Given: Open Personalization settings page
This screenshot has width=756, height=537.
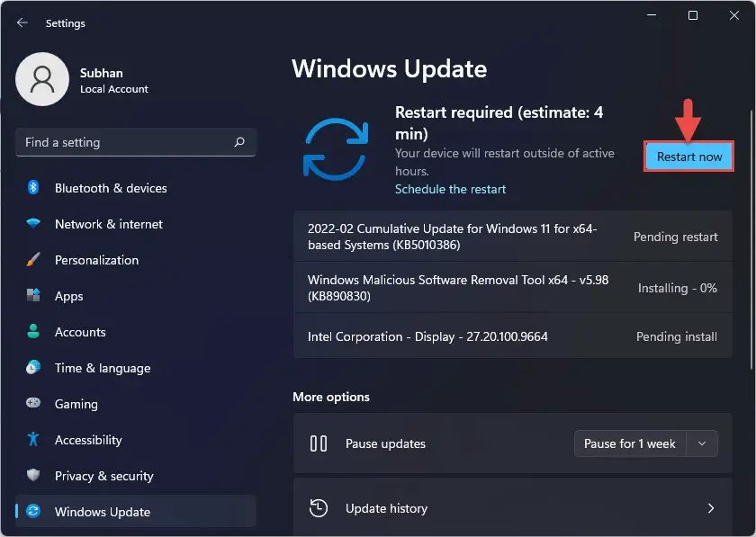Looking at the screenshot, I should pyautogui.click(x=136, y=260).
